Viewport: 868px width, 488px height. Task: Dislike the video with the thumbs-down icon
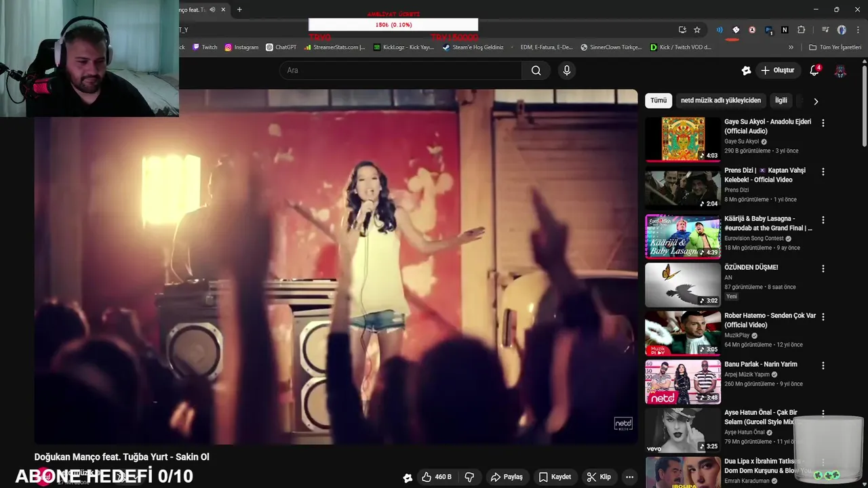tap(469, 477)
